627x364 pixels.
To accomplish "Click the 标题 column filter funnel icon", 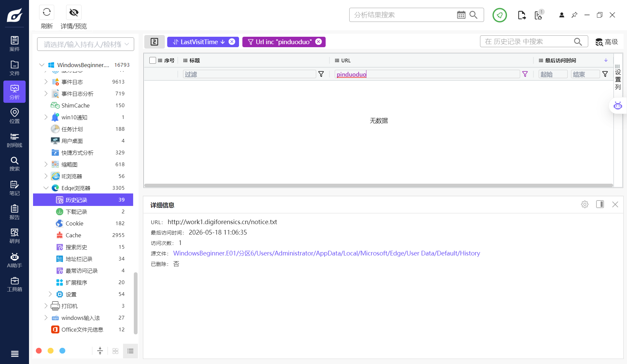I will click(321, 74).
